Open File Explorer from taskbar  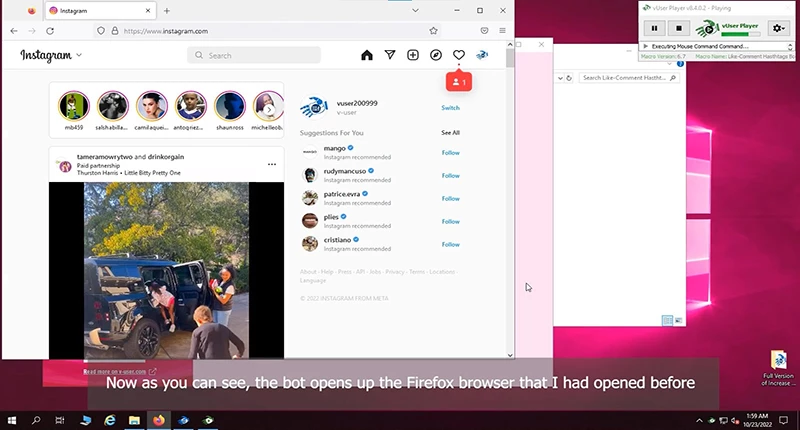tap(134, 420)
